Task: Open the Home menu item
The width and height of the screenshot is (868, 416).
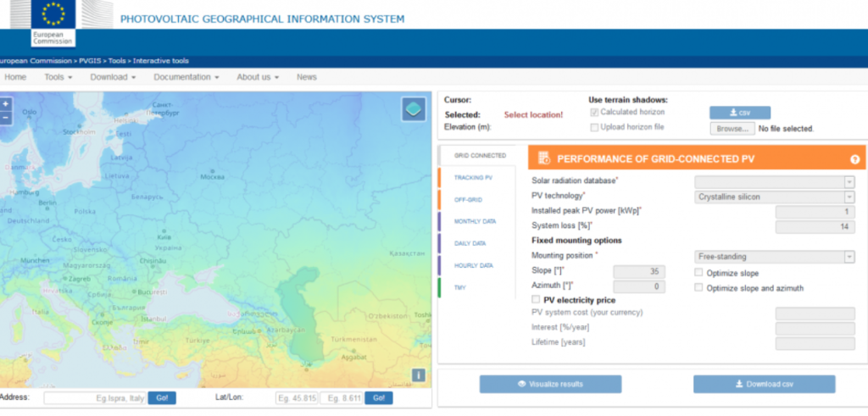Action: (15, 77)
